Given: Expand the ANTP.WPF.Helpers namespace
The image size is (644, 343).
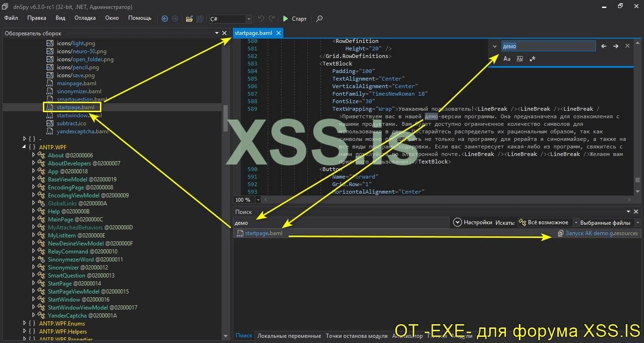Looking at the screenshot, I should 25,331.
